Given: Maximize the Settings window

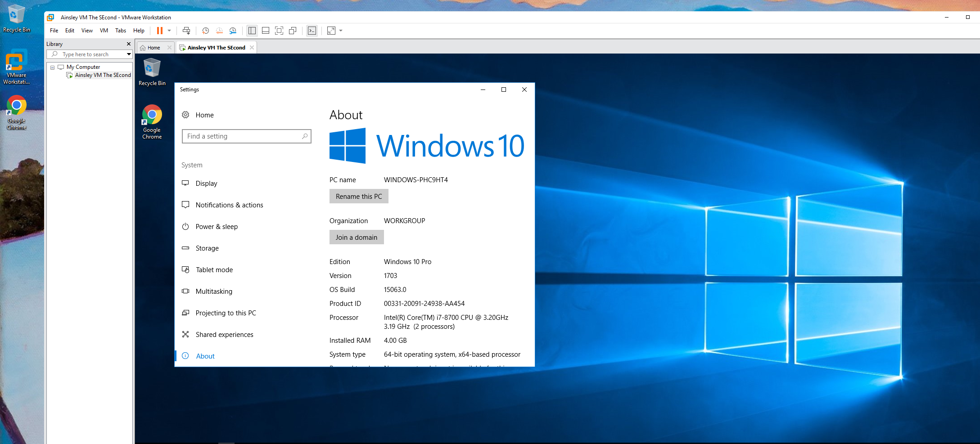Looking at the screenshot, I should tap(504, 90).
